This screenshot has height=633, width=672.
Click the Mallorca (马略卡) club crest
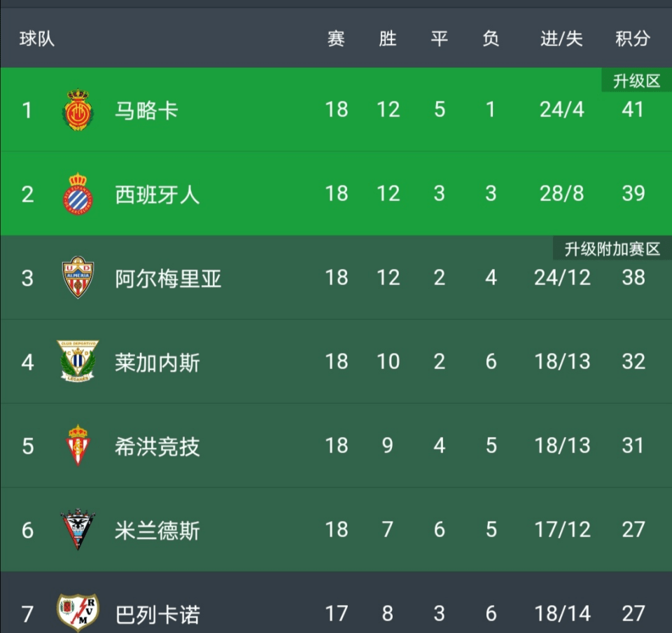pos(78,110)
